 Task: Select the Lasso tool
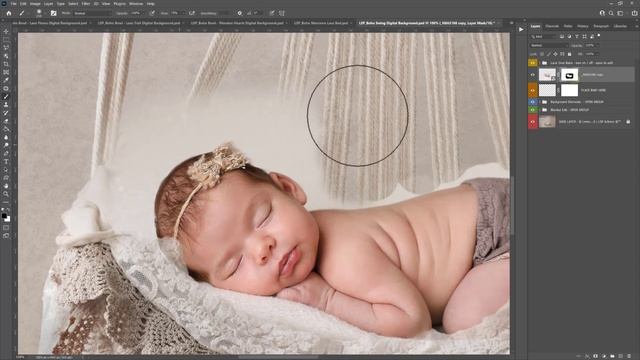(x=6, y=48)
